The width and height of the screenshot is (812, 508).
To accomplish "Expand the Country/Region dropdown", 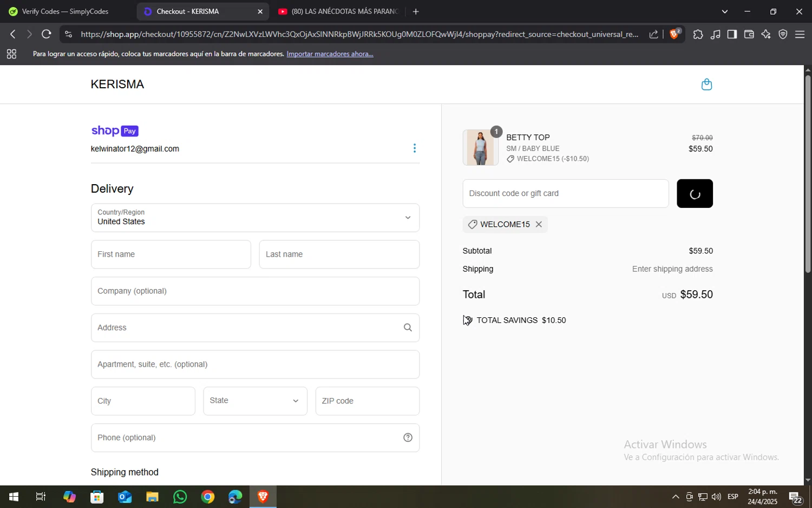I will point(255,218).
